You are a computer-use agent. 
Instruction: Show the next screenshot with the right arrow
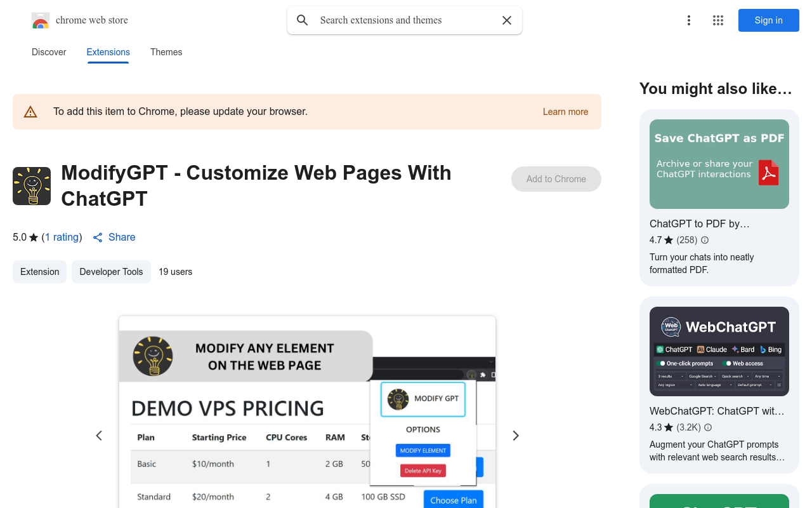[x=516, y=436]
